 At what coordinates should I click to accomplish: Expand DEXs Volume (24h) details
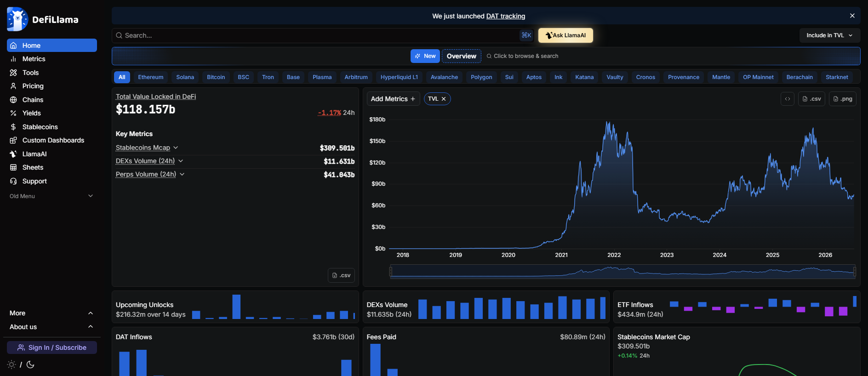coord(181,161)
